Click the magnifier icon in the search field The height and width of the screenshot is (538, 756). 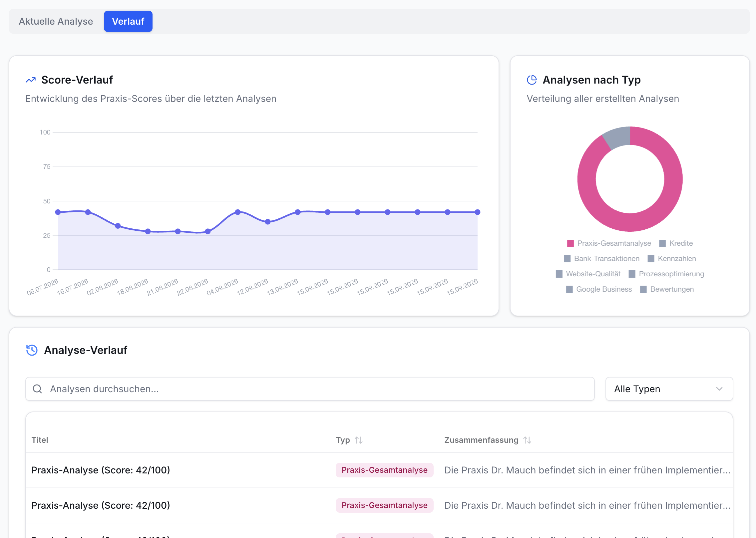click(x=37, y=389)
